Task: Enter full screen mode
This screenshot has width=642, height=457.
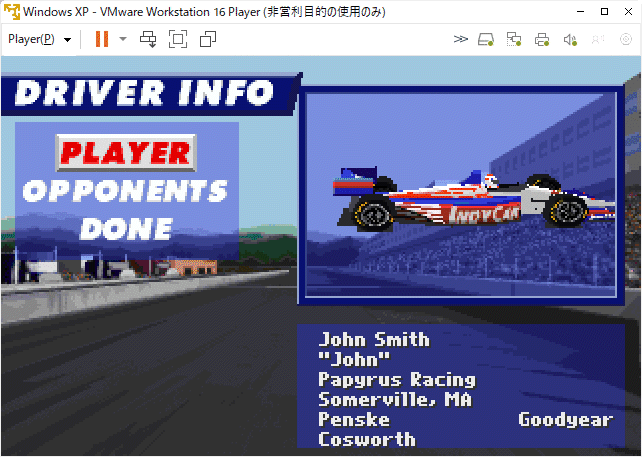Action: click(x=178, y=39)
